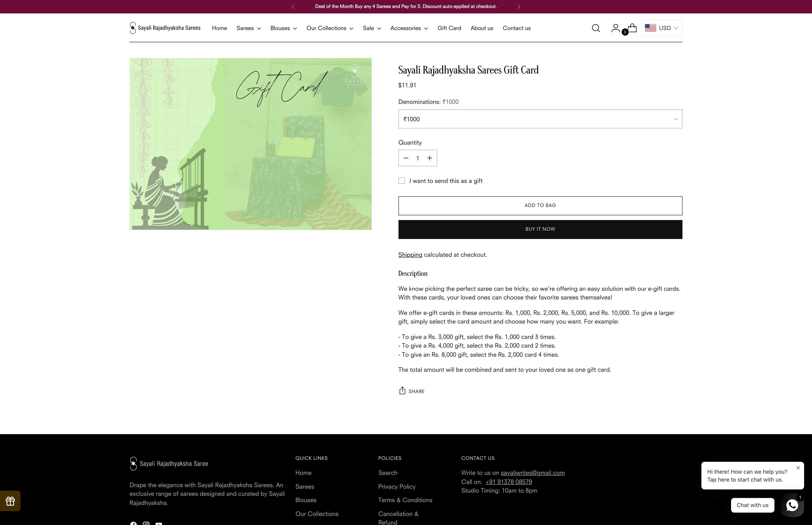812x525 pixels.
Task: Open the Contact us page
Action: (516, 28)
